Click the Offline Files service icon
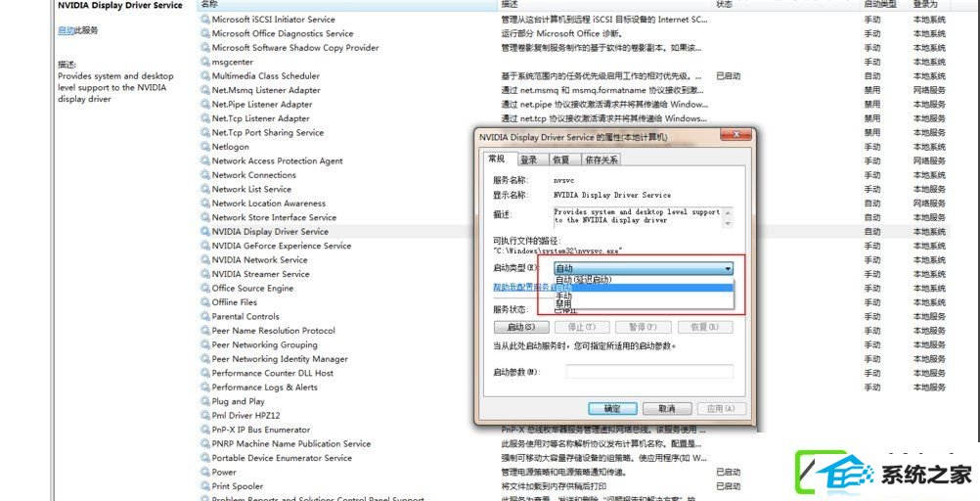 pos(205,302)
